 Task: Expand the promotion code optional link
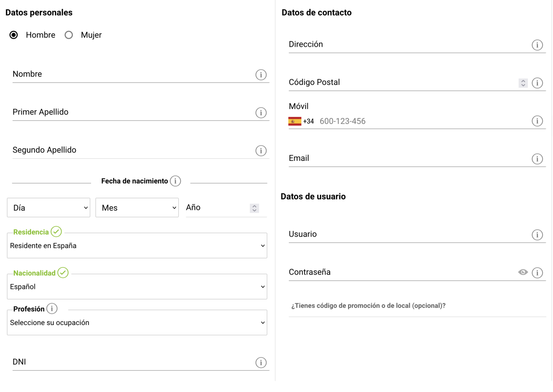[368, 306]
